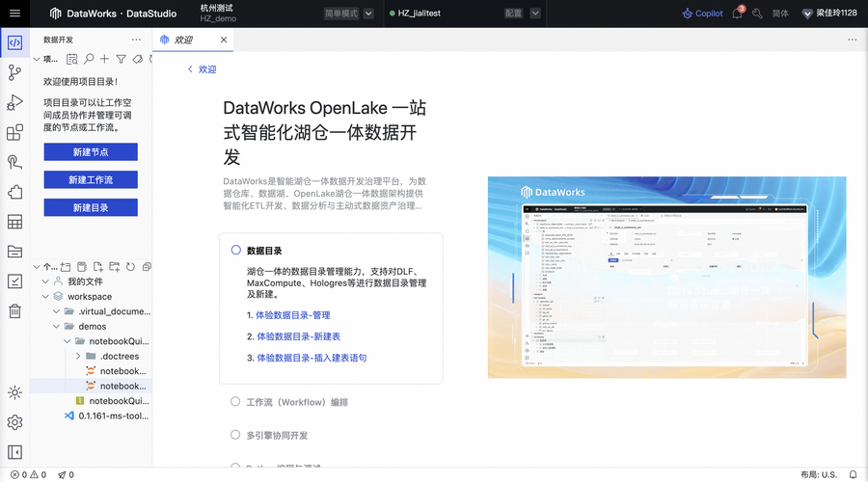
Task: Open more actions menu of 数据开发 panel
Action: pyautogui.click(x=136, y=40)
